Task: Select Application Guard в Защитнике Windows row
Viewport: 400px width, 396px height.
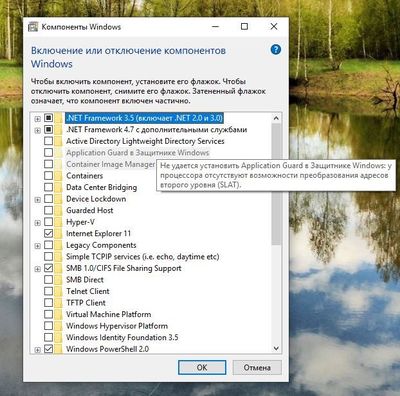Action: (x=137, y=153)
